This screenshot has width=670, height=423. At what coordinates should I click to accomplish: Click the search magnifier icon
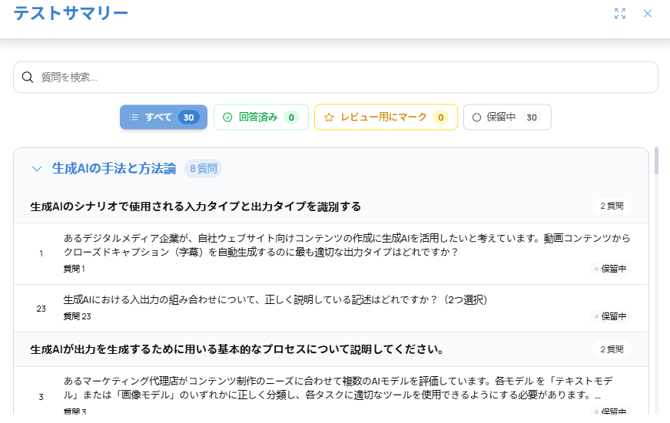28,77
